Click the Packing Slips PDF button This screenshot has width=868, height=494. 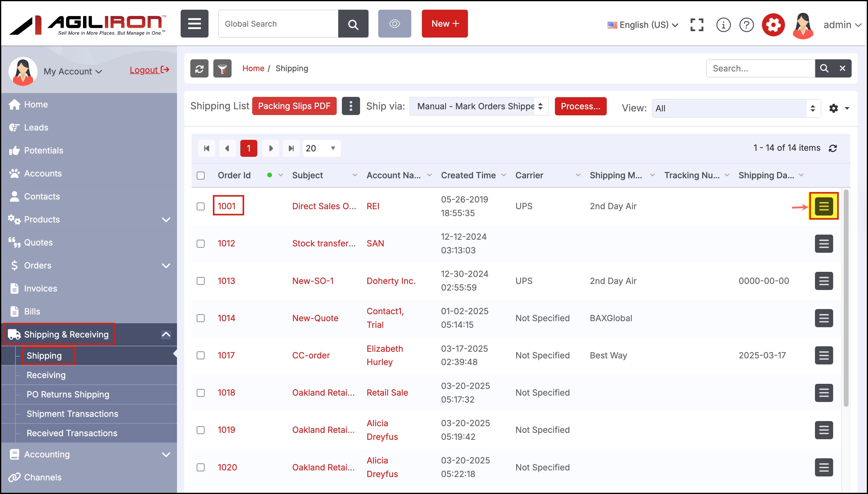pyautogui.click(x=294, y=106)
